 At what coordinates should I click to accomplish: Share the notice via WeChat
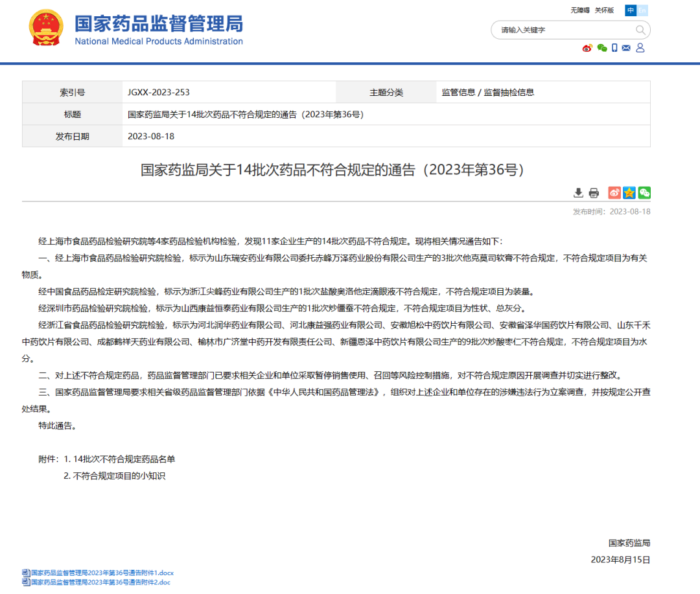(644, 192)
